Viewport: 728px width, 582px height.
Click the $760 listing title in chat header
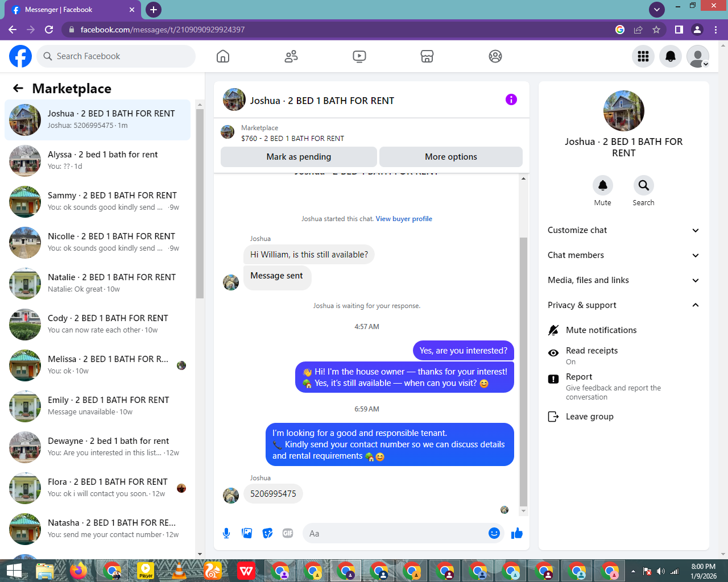point(292,138)
